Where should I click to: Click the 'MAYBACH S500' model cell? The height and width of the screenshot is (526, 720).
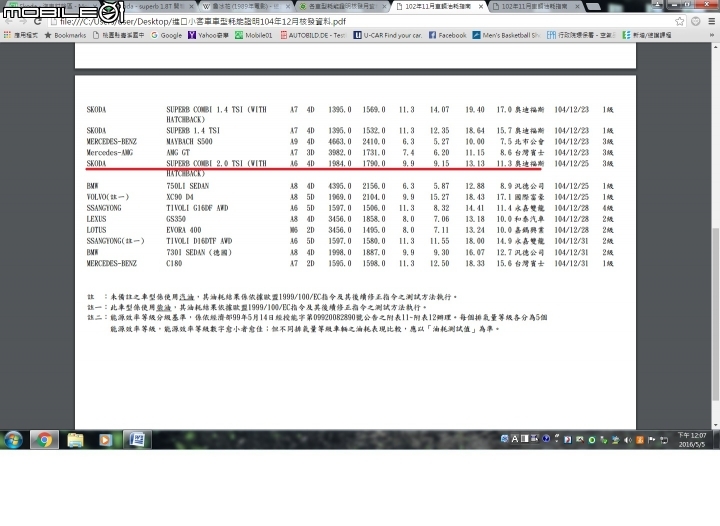coord(189,141)
